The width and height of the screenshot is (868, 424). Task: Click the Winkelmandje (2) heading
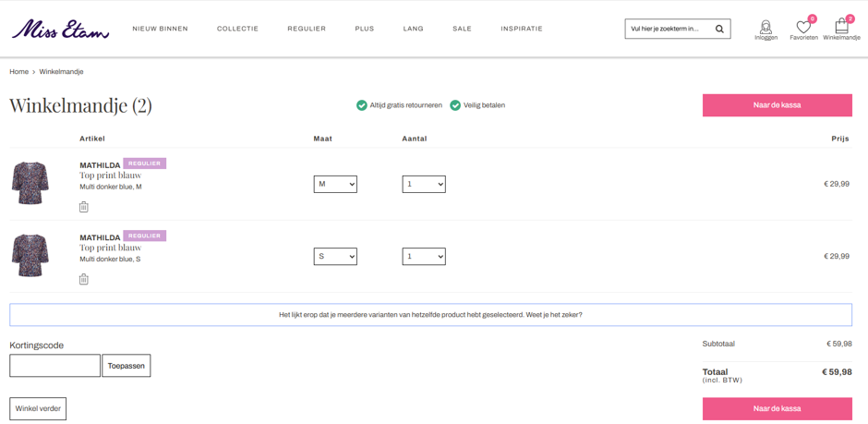81,106
